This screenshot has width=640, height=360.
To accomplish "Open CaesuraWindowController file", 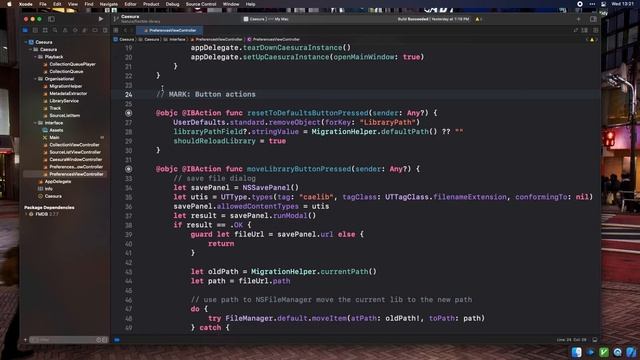I will tap(76, 160).
